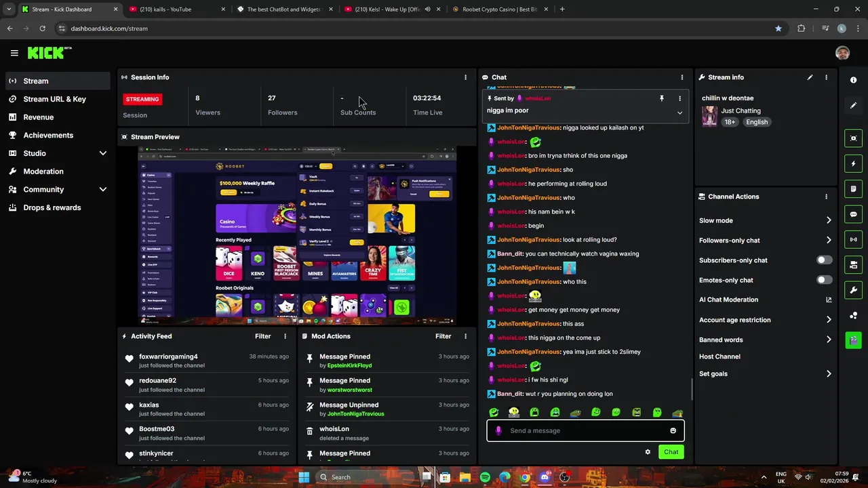Open Stream info three-dot options
Image resolution: width=868 pixels, height=488 pixels.
(x=826, y=77)
